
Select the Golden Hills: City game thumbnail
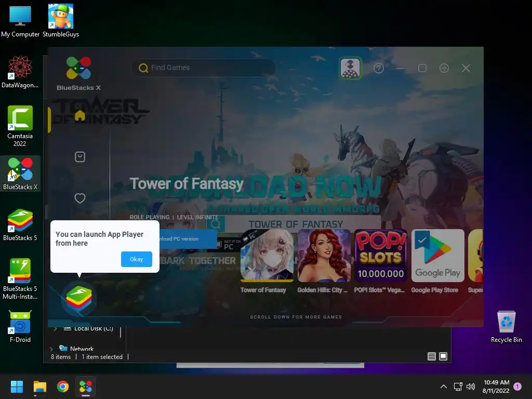(324, 256)
